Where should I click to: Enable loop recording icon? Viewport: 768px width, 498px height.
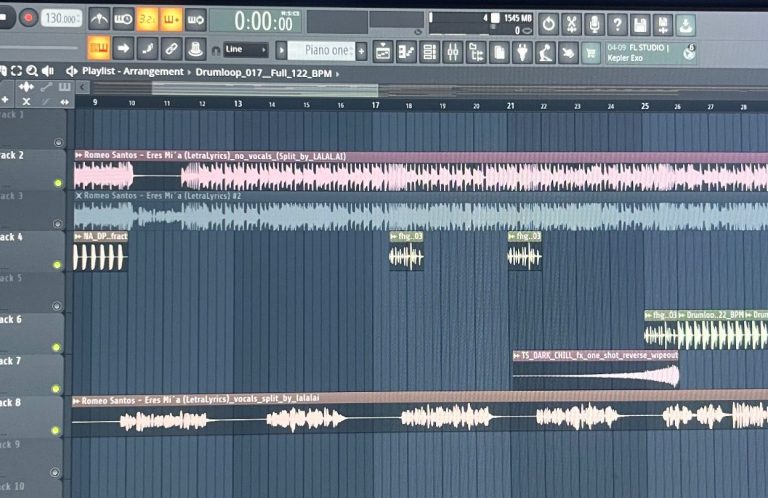195,20
